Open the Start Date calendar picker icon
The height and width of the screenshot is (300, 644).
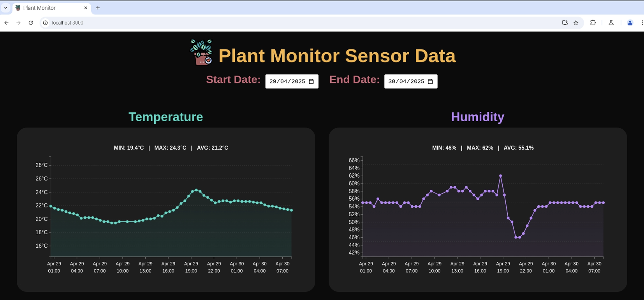(x=311, y=81)
